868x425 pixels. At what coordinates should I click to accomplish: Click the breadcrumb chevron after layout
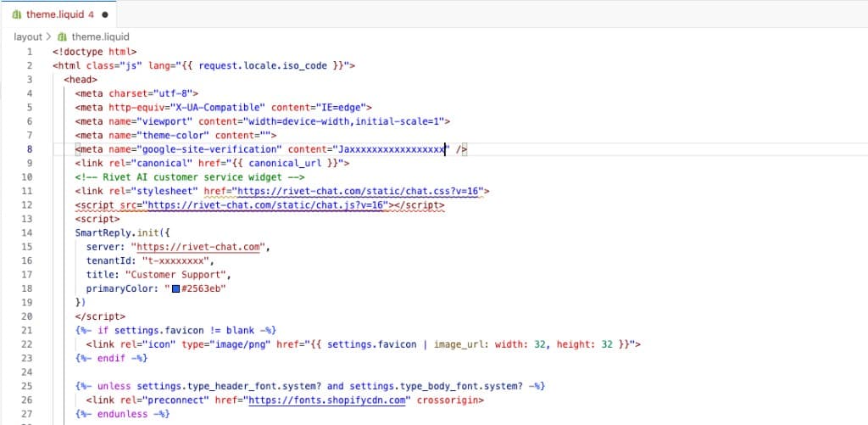[x=48, y=37]
